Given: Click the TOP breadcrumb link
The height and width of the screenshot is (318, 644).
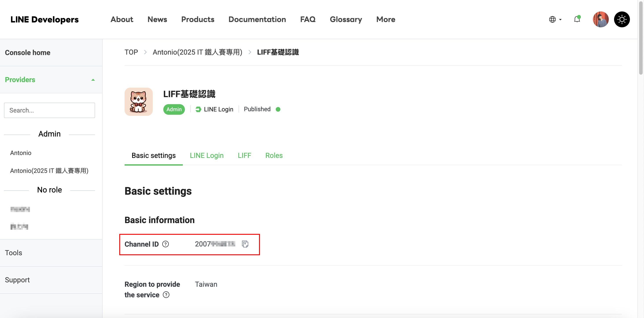Looking at the screenshot, I should point(131,52).
